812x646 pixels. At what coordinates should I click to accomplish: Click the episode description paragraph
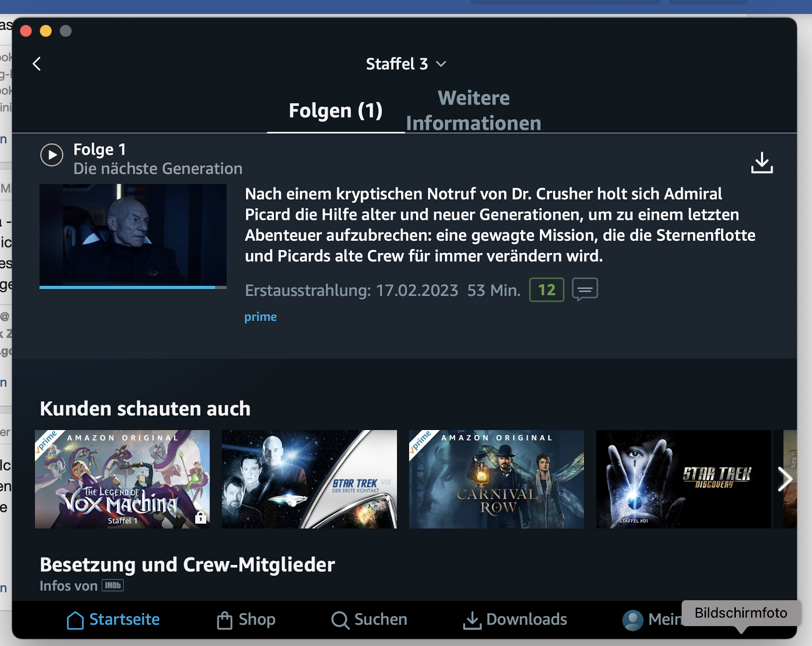point(500,225)
